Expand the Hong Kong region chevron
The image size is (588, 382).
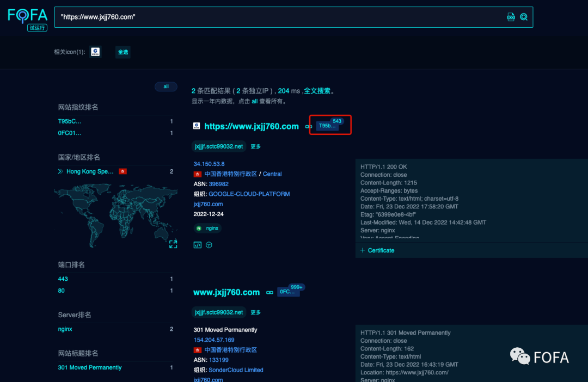pyautogui.click(x=60, y=171)
